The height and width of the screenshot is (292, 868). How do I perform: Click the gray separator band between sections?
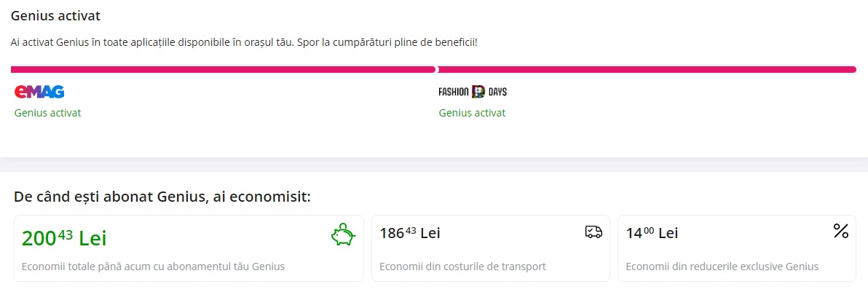[x=434, y=165]
